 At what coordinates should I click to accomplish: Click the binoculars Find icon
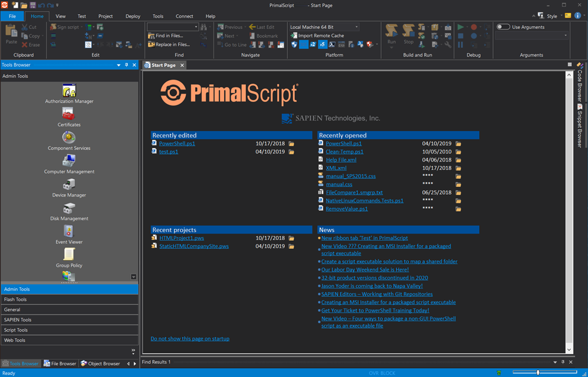[x=203, y=27]
